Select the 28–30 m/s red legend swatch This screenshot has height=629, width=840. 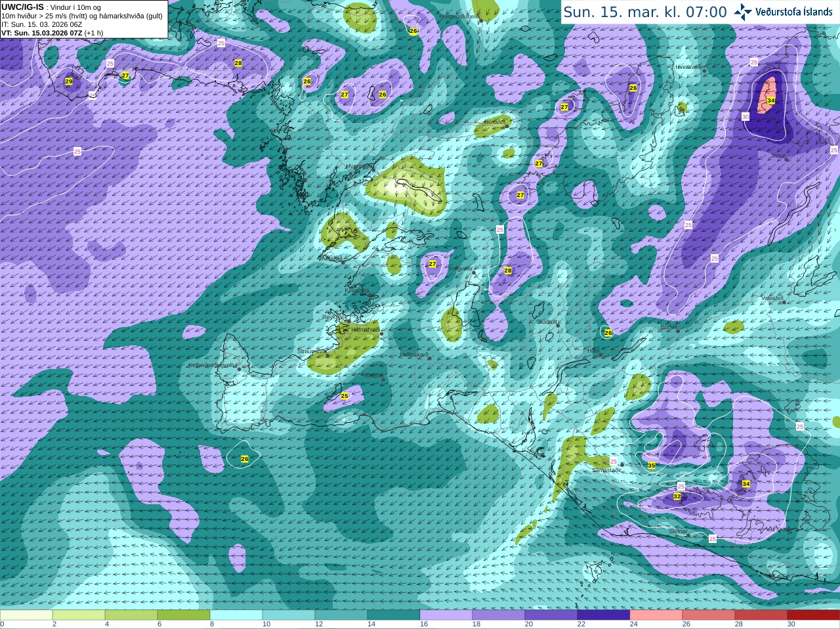pyautogui.click(x=761, y=615)
